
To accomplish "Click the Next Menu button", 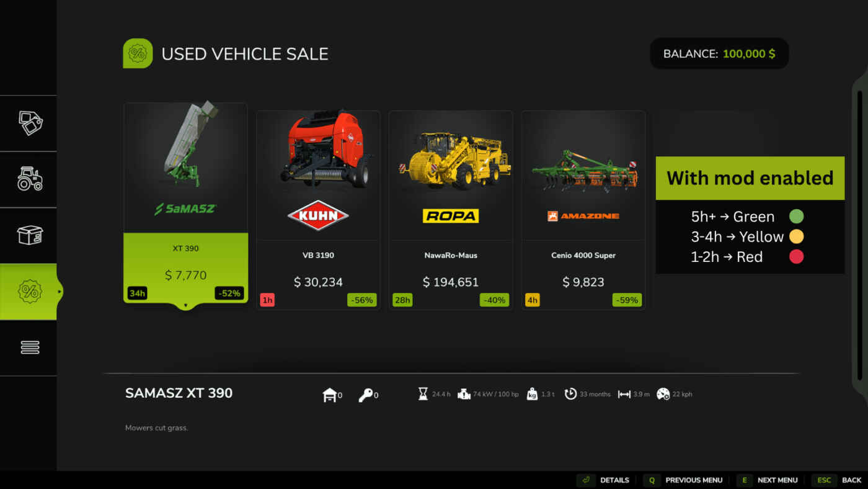I will point(767,480).
